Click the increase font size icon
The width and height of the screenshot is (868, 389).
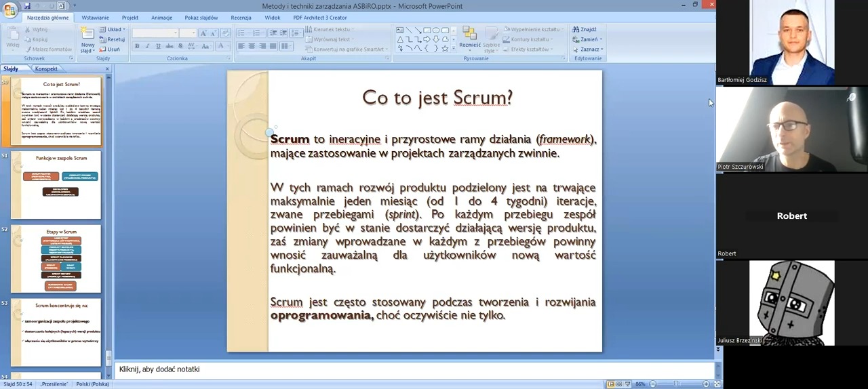click(203, 33)
